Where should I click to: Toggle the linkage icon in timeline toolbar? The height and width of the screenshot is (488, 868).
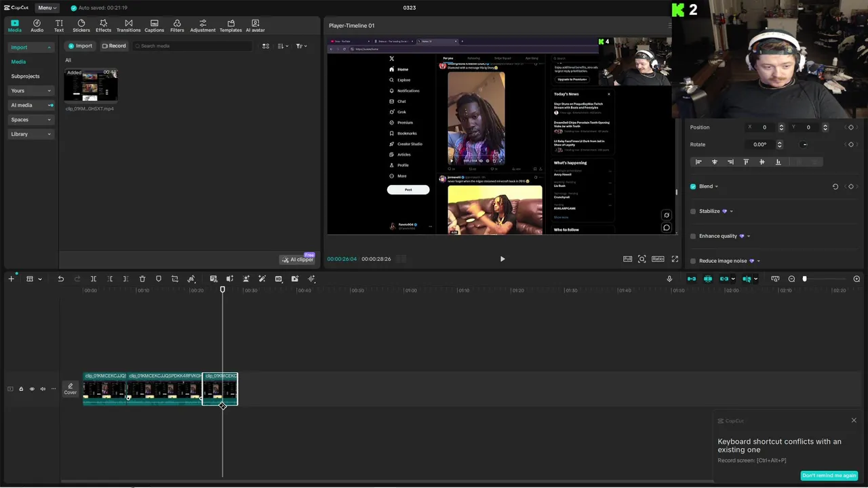(x=724, y=279)
